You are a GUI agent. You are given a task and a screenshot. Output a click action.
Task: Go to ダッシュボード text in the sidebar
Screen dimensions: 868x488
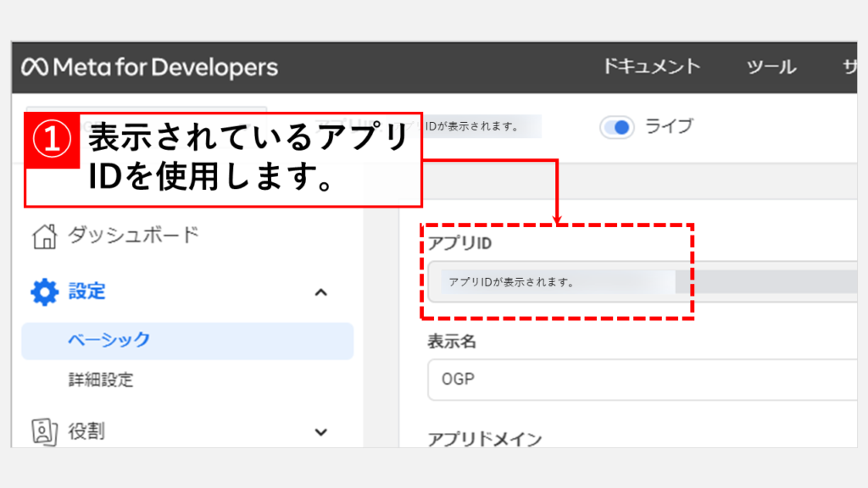pos(133,235)
